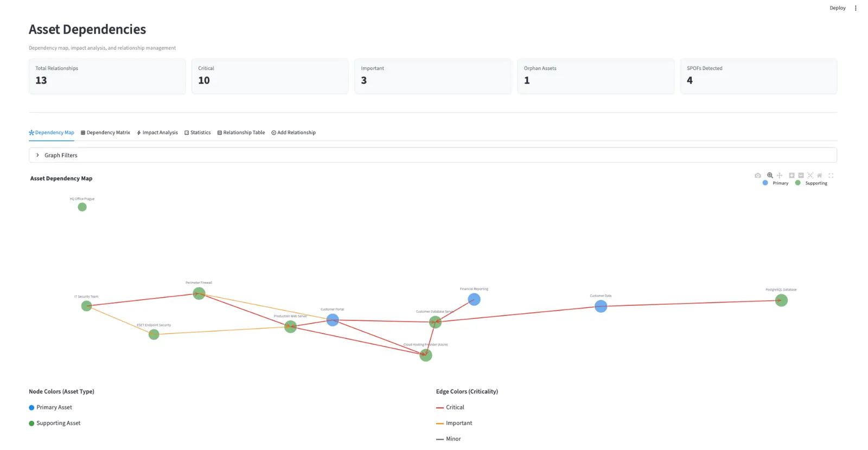Screen dimensions: 868x450
Task: Toggle Primary trace in chart legend
Action: (775, 183)
